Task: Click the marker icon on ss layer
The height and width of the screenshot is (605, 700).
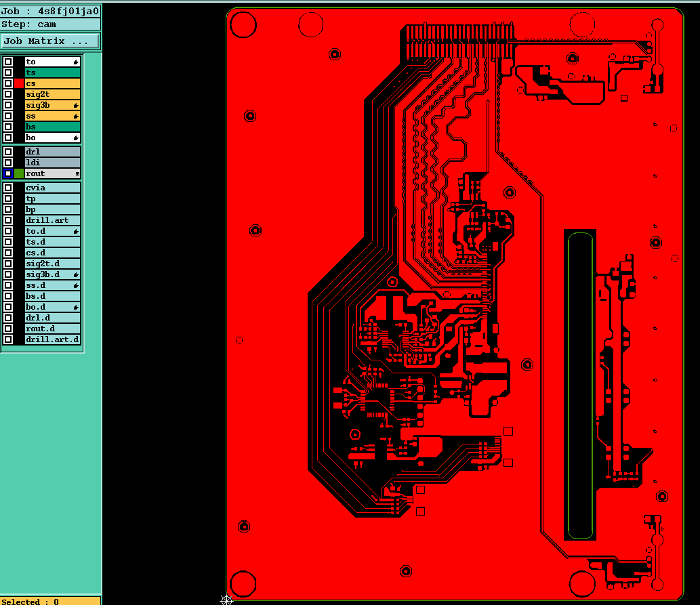Action: coord(76,116)
